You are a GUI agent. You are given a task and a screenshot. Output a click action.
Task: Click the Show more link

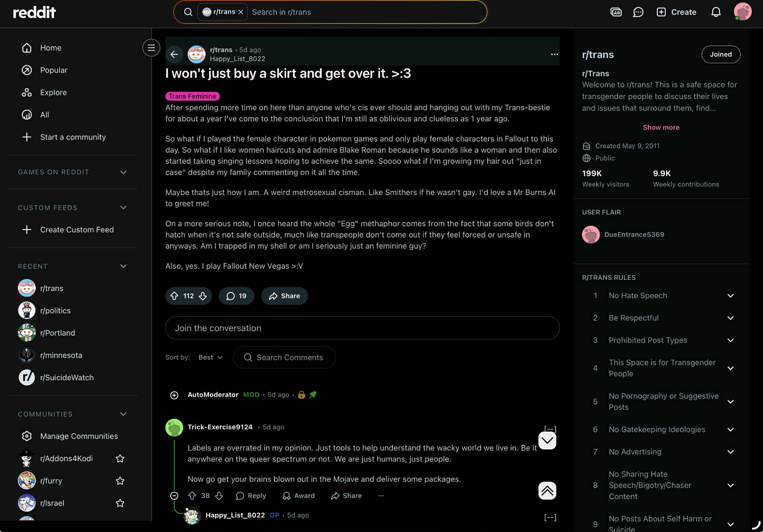click(x=661, y=127)
